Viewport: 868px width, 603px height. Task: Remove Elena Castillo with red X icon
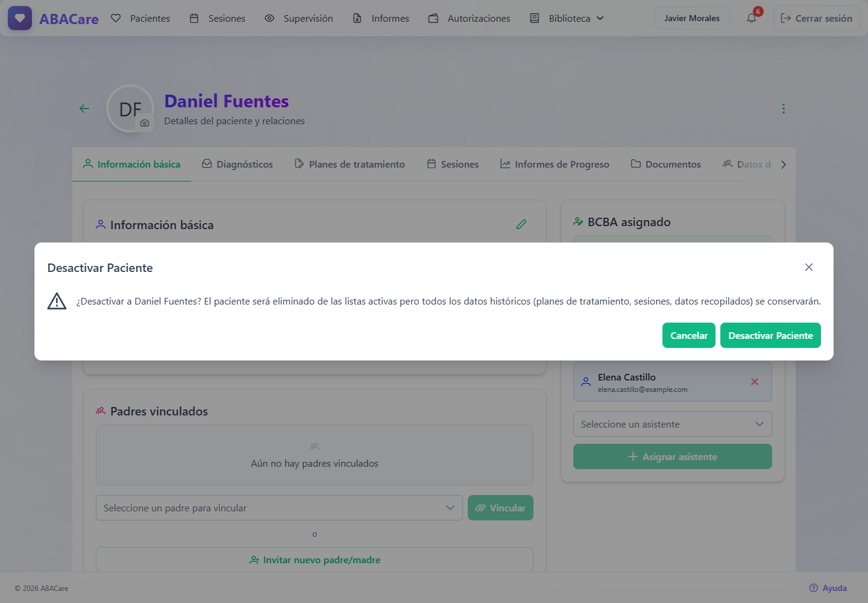click(x=755, y=382)
